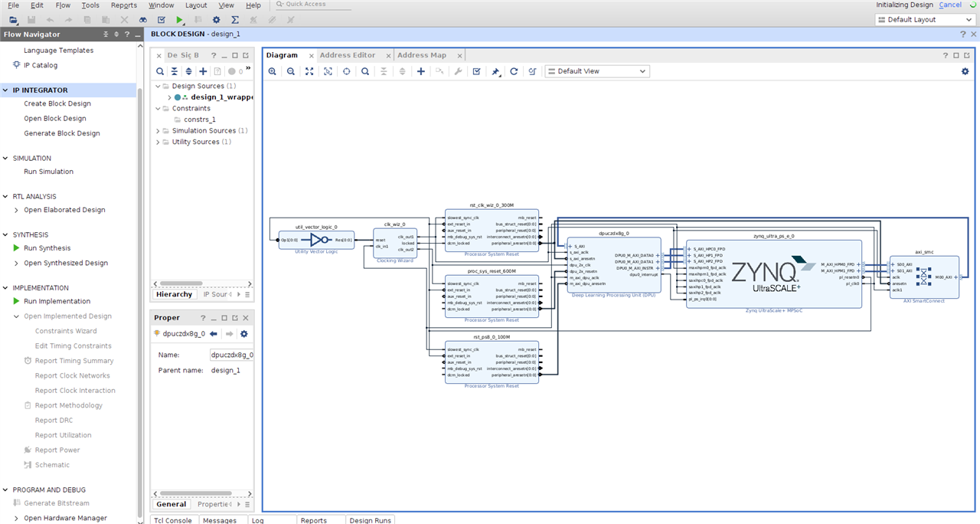
Task: Cancel the Initializing Design task
Action: click(x=950, y=5)
